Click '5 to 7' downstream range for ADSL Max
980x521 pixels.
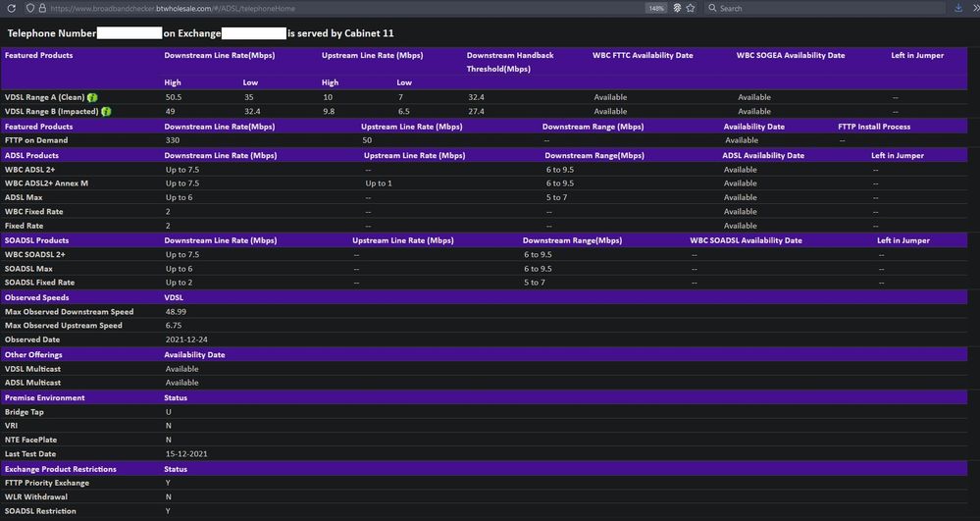coord(556,197)
